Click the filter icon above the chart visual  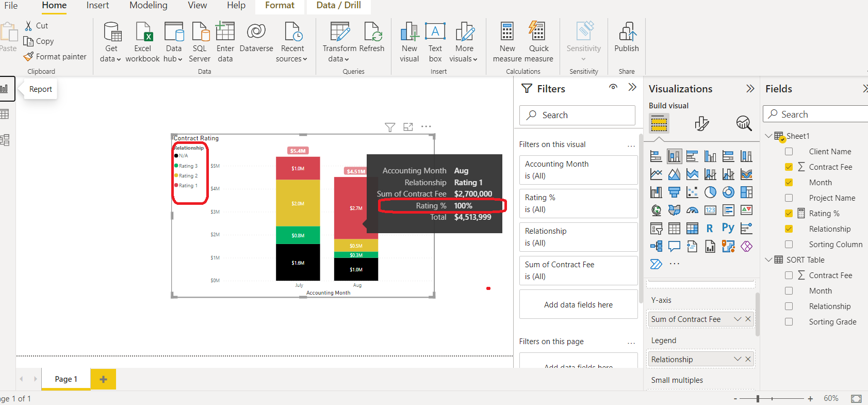(x=390, y=127)
